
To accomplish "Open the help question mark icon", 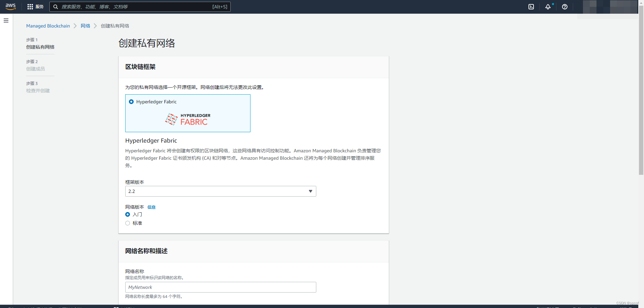I will click(x=565, y=7).
